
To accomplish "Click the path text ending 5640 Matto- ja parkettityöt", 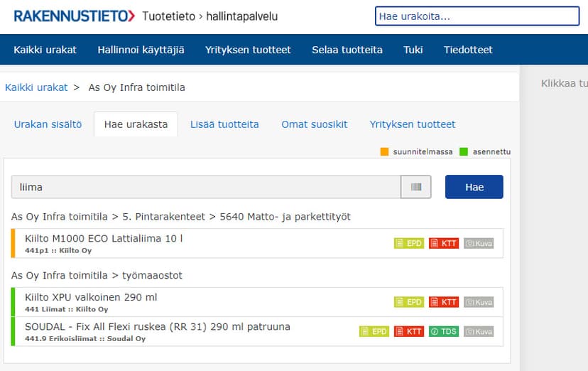I will pyautogui.click(x=181, y=217).
